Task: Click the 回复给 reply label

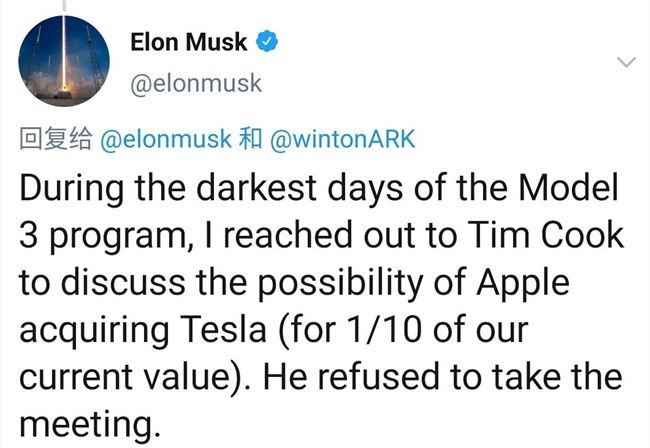Action: tap(56, 139)
